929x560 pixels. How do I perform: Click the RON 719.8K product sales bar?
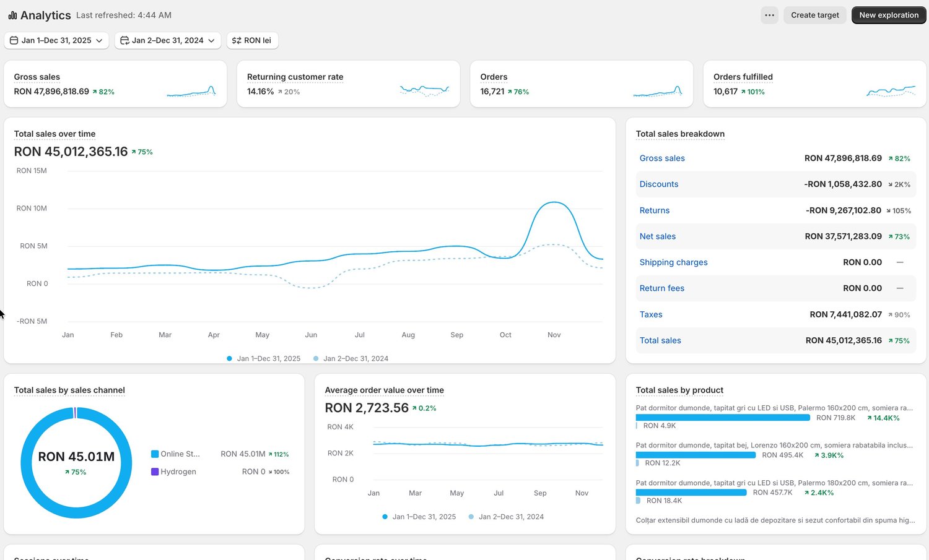tap(723, 418)
